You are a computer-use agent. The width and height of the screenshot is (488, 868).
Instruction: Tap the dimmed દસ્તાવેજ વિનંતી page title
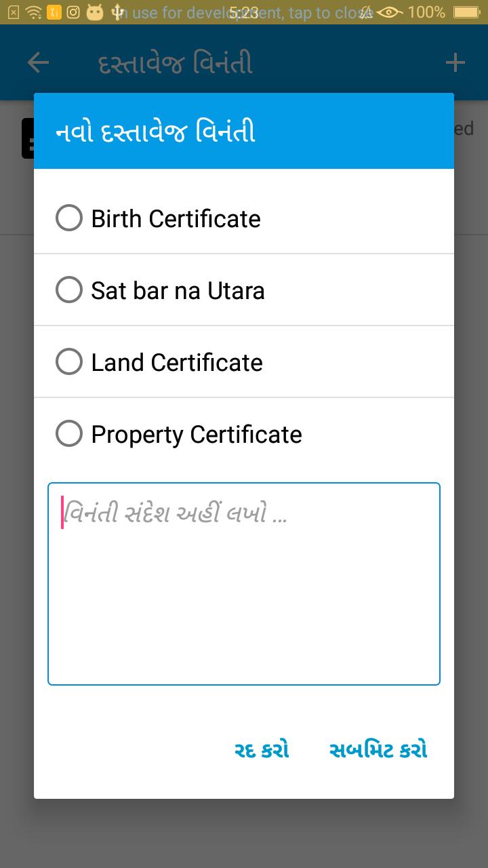[176, 64]
